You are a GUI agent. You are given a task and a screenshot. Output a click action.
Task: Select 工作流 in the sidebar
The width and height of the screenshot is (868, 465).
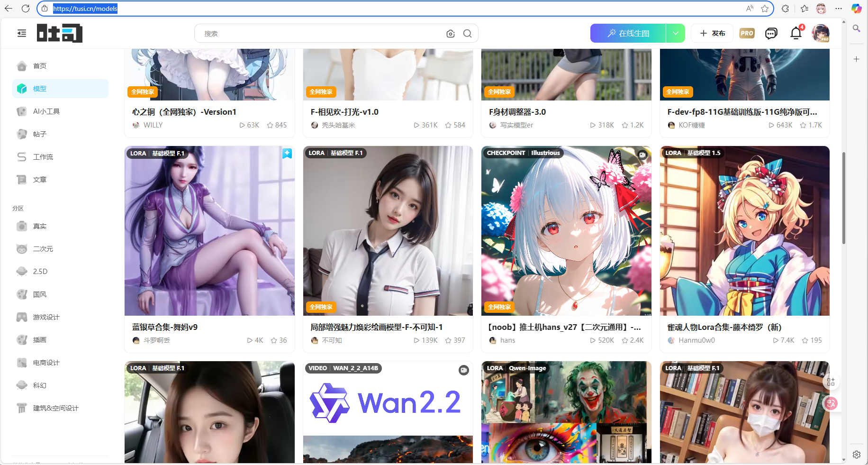point(43,157)
